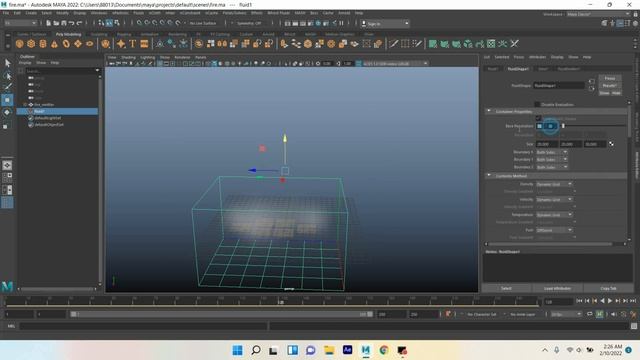Click the Base Resolution value field

click(x=547, y=126)
